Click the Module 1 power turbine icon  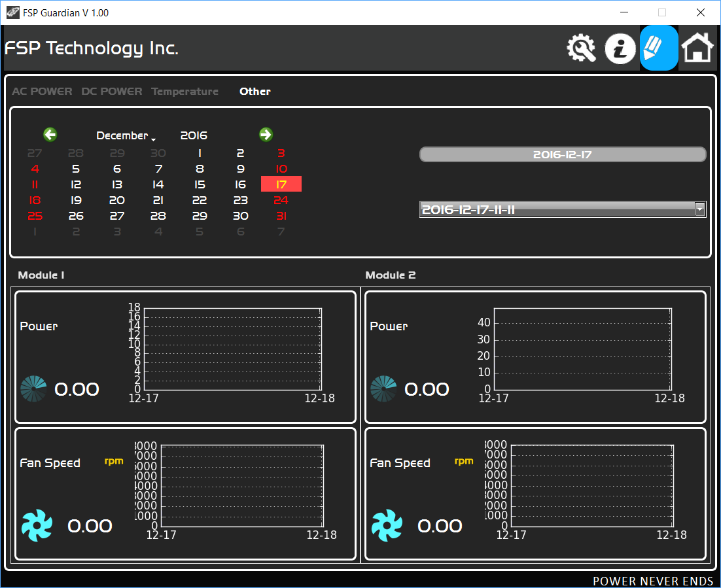(x=33, y=389)
